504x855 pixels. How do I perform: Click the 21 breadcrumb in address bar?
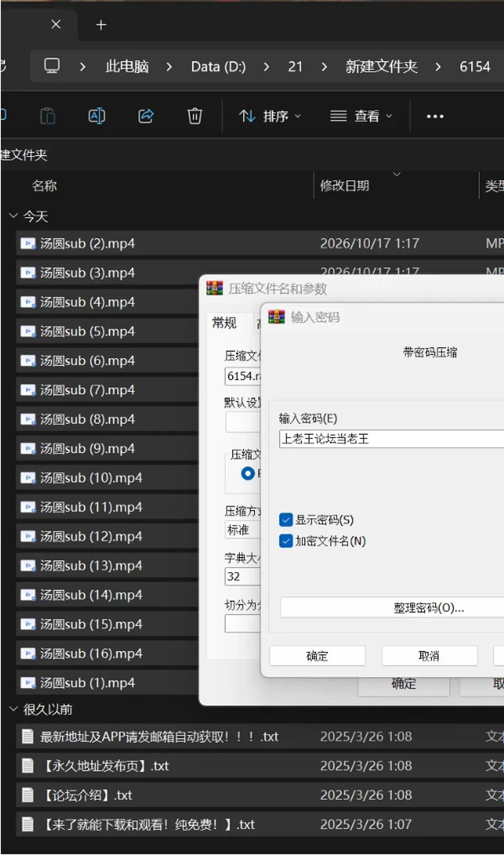tap(296, 67)
